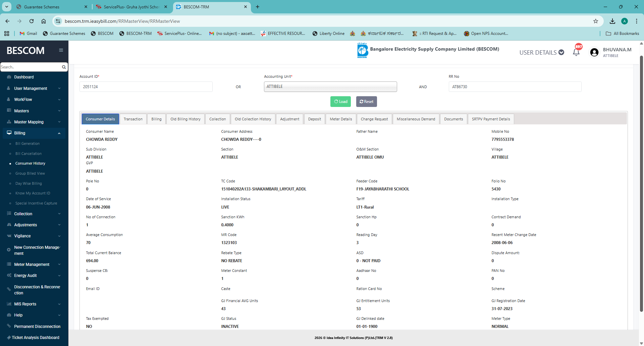This screenshot has width=644, height=346.
Task: Click the Reset button
Action: pyautogui.click(x=367, y=102)
